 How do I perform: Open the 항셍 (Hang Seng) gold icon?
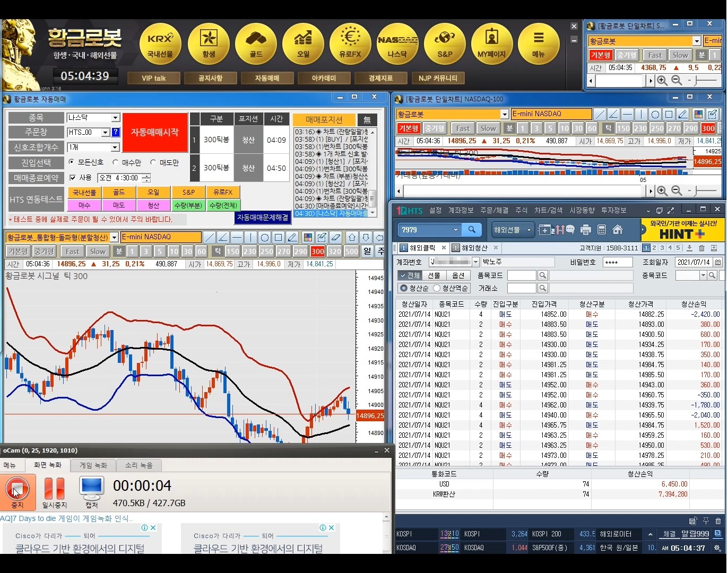209,44
